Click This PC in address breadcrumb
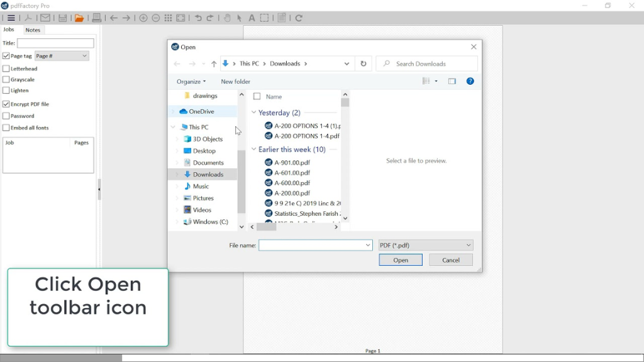Screen dimensions: 644x362 (249, 63)
